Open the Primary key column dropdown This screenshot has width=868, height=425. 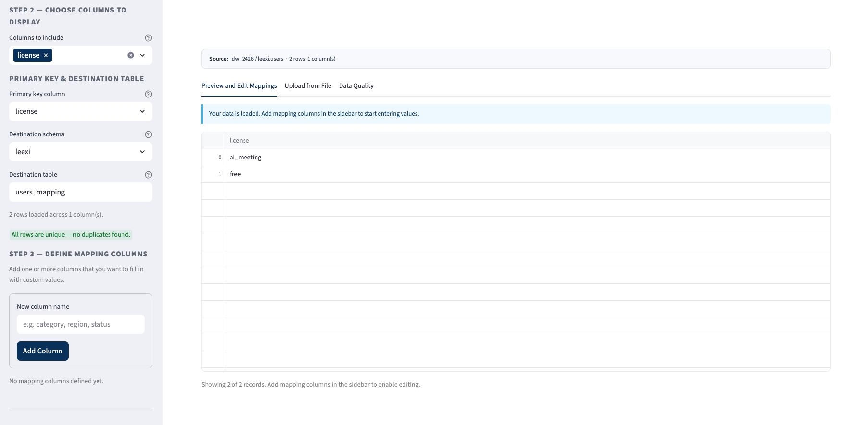81,111
